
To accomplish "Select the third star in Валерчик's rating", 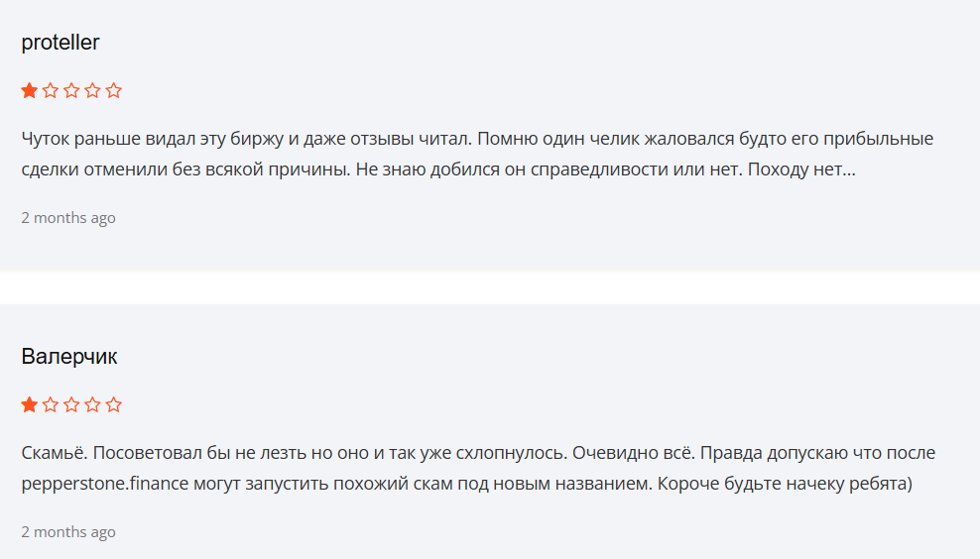I will point(71,405).
